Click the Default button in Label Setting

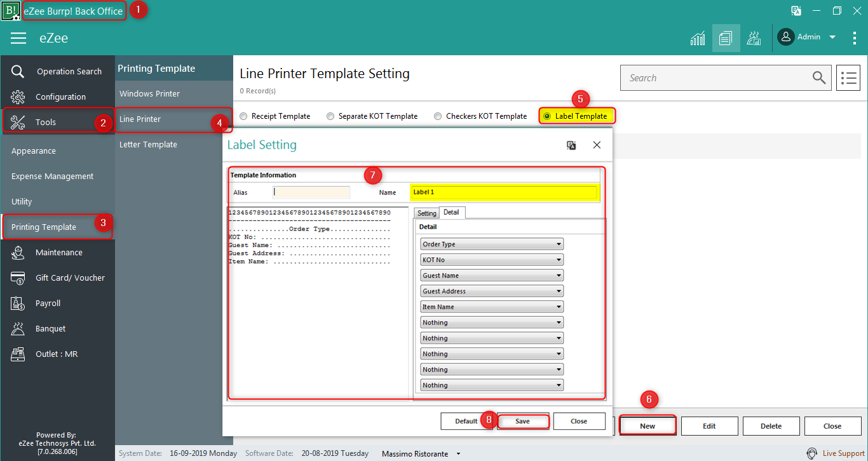click(x=466, y=421)
